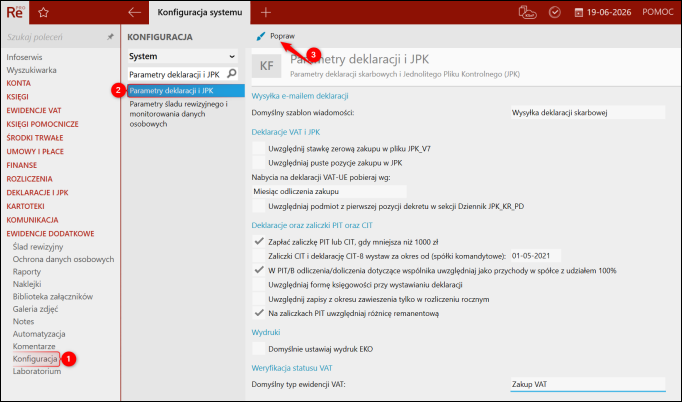Open Domyślny szablon wiadomości field
This screenshot has height=402, width=682.
pos(588,112)
